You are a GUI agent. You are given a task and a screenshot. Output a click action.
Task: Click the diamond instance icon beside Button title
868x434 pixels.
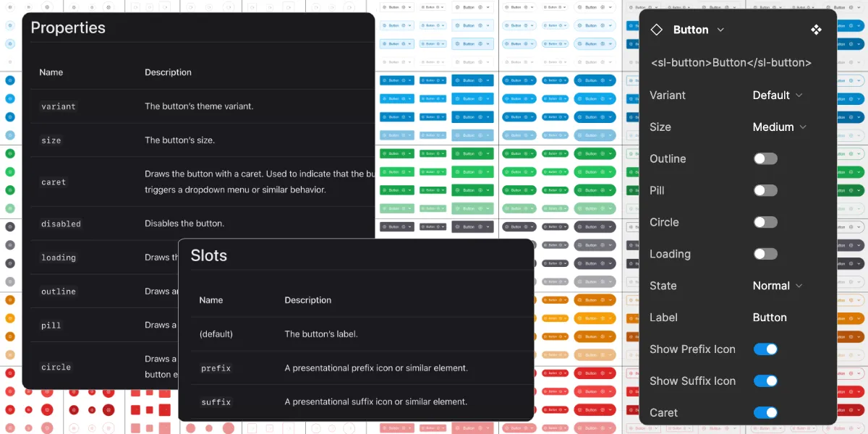coord(657,30)
